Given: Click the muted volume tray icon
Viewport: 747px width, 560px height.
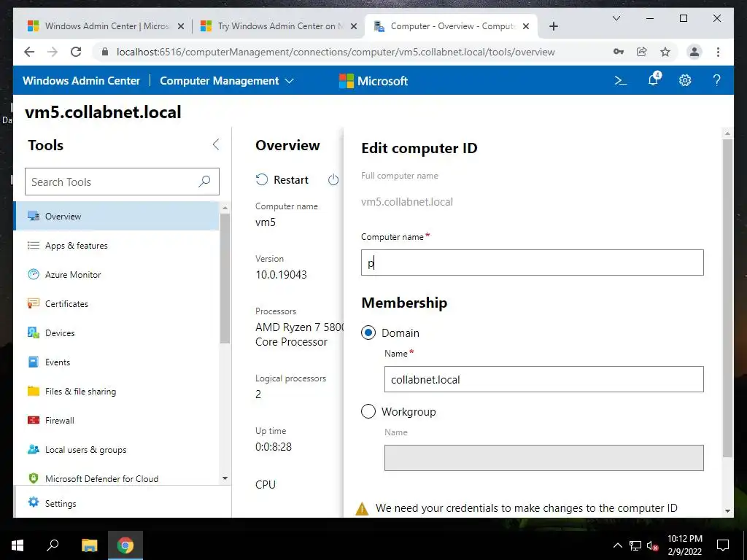Looking at the screenshot, I should 653,545.
